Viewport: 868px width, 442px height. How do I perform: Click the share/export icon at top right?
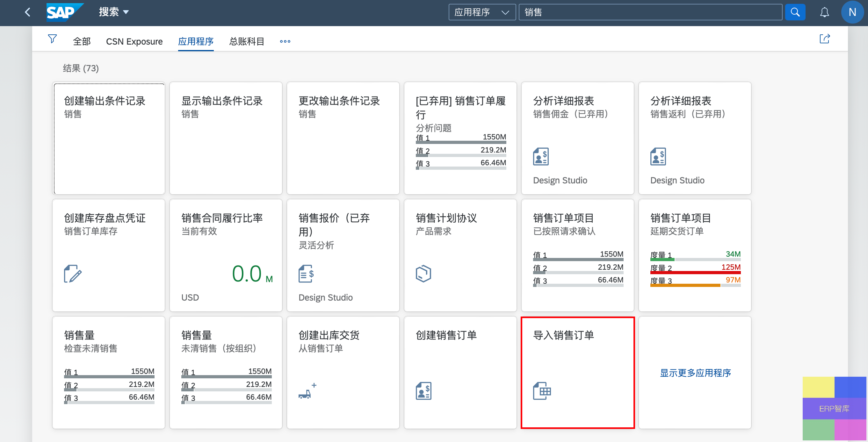pos(825,39)
